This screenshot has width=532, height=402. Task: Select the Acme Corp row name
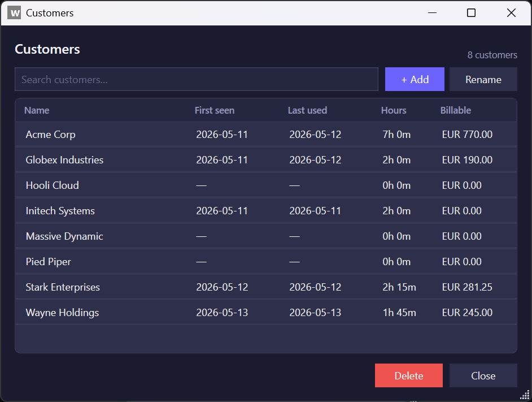point(51,135)
